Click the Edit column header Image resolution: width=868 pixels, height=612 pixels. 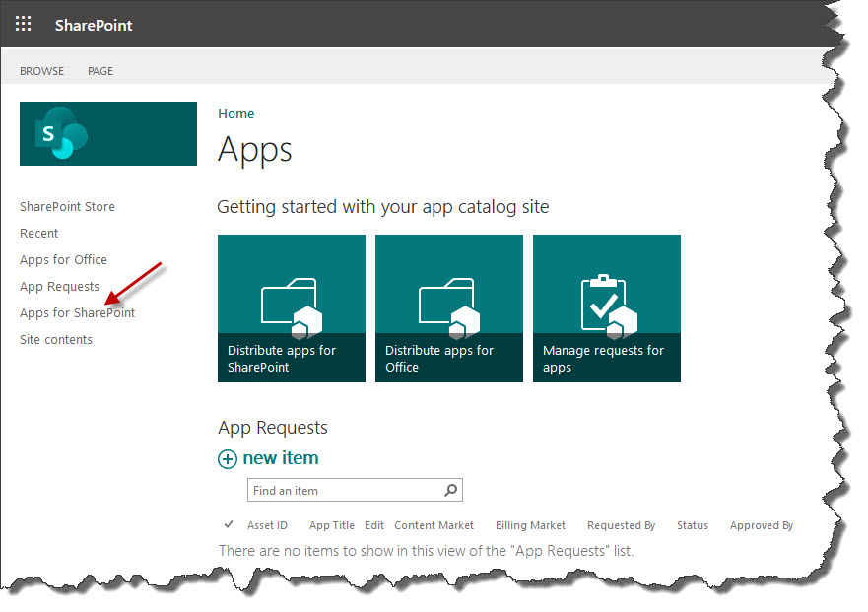click(x=374, y=525)
